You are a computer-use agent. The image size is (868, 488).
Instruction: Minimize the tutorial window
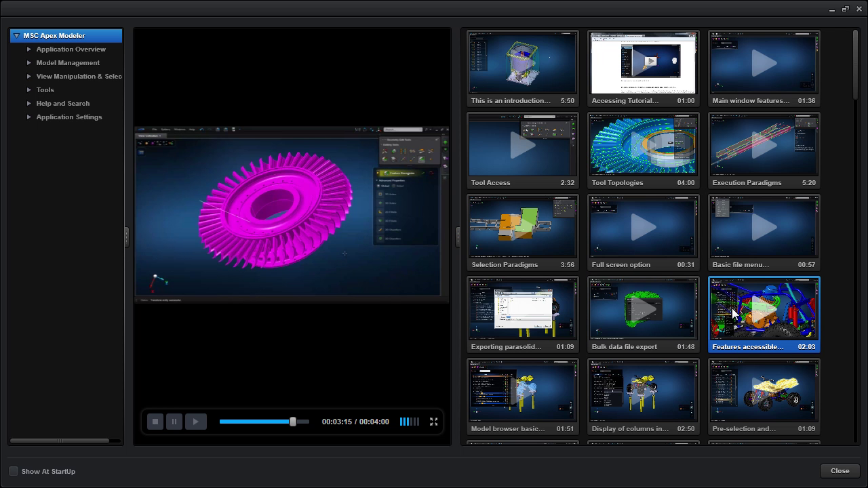pyautogui.click(x=832, y=9)
